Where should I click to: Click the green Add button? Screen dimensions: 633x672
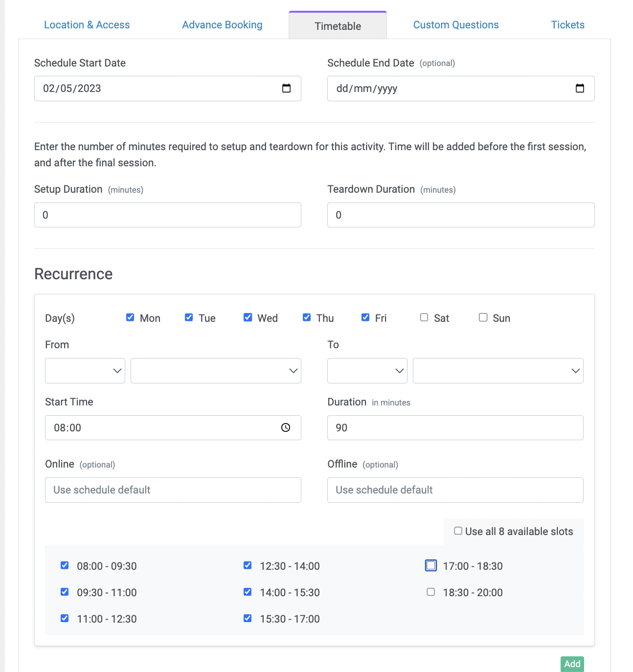tap(572, 664)
